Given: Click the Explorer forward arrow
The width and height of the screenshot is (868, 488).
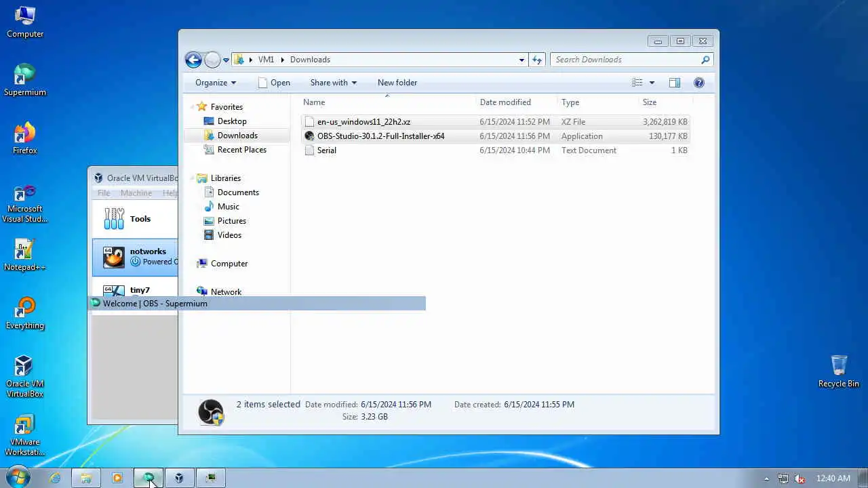Looking at the screenshot, I should 212,60.
